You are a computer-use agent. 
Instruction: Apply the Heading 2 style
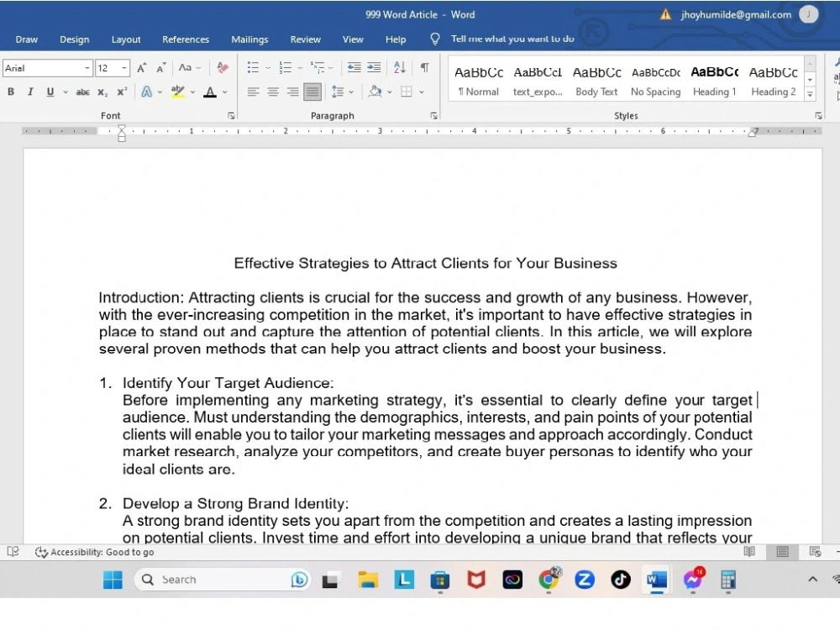(773, 81)
